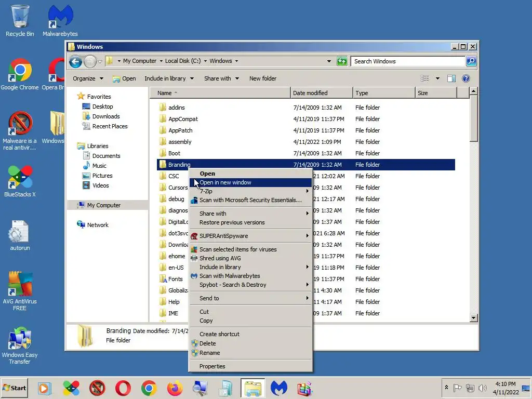Choose Open in the context menu
This screenshot has width=532, height=399.
(x=250, y=174)
